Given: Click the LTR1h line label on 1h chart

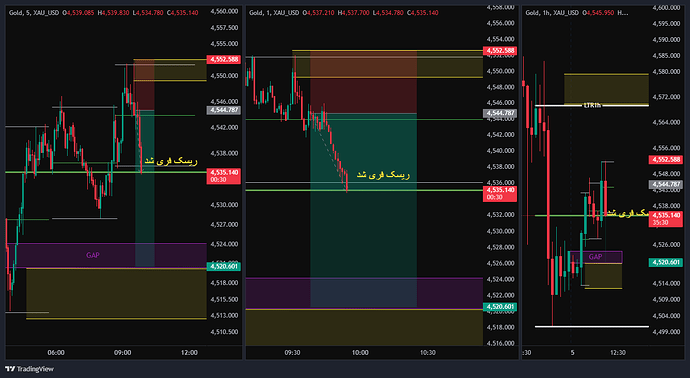Looking at the screenshot, I should point(592,106).
